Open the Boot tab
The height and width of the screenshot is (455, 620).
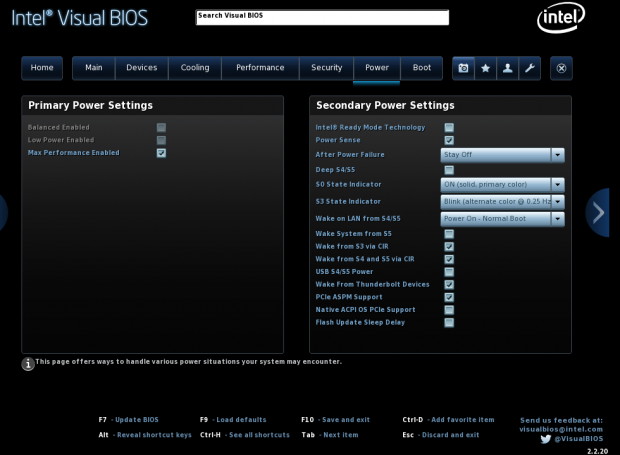(422, 68)
